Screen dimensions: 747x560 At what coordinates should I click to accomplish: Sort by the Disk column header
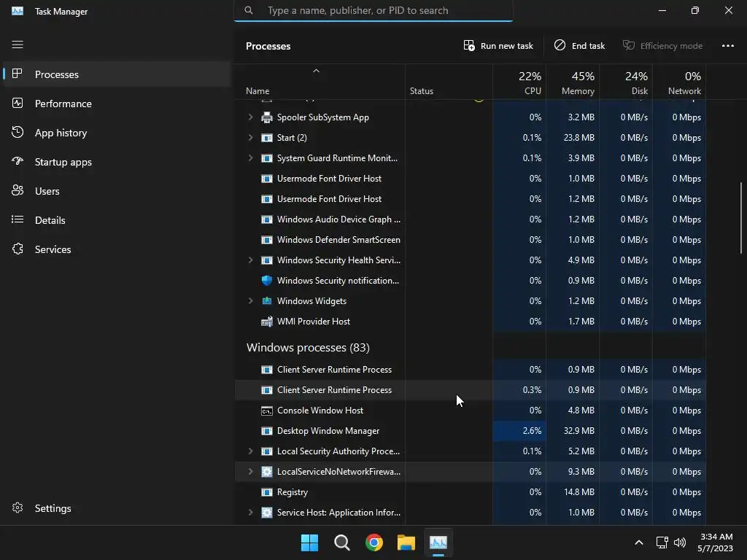tap(626, 82)
